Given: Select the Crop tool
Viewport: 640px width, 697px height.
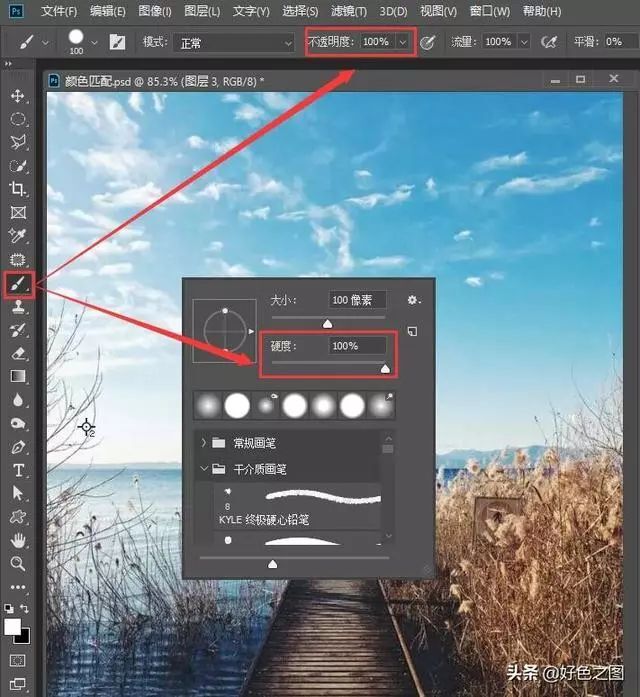Looking at the screenshot, I should pyautogui.click(x=18, y=189).
